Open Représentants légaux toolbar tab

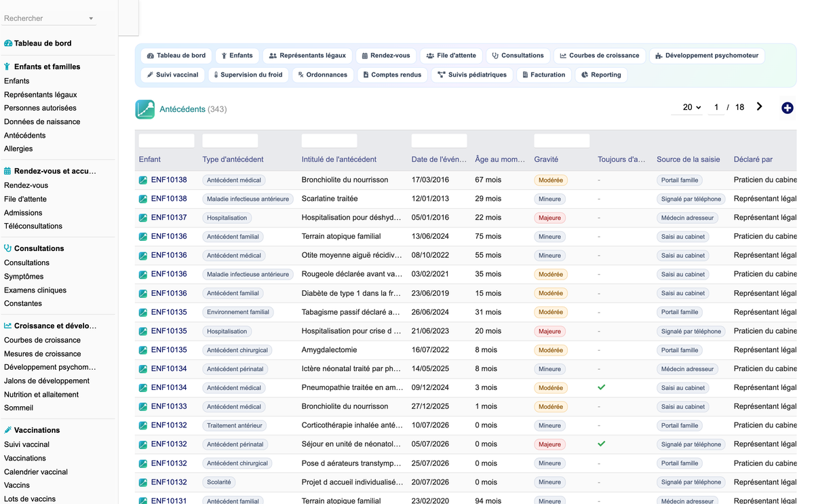point(307,56)
